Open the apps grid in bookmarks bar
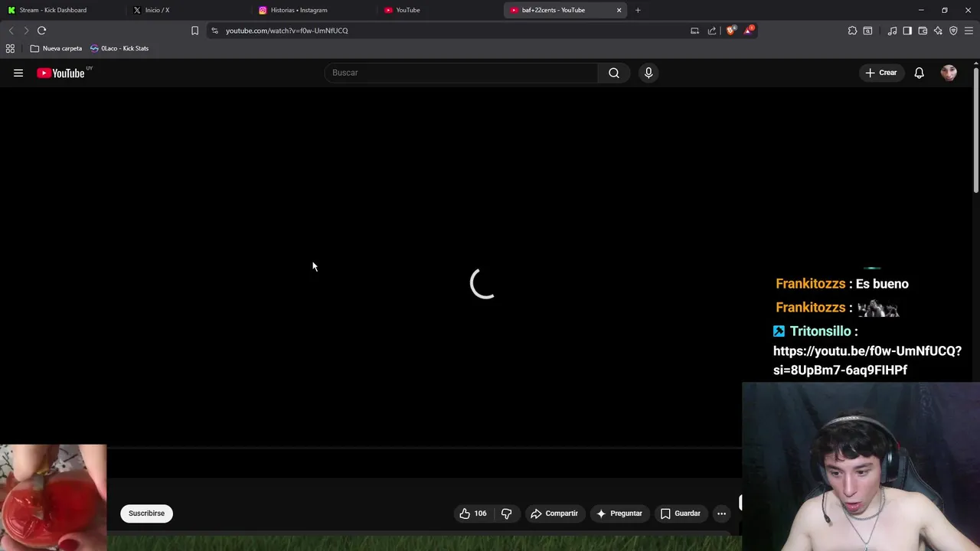 10,48
